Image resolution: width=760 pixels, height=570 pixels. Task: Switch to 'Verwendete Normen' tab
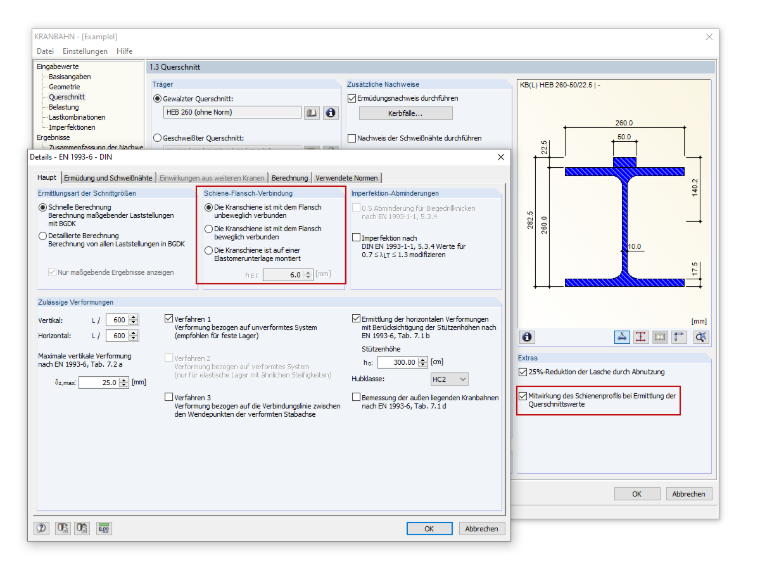347,178
